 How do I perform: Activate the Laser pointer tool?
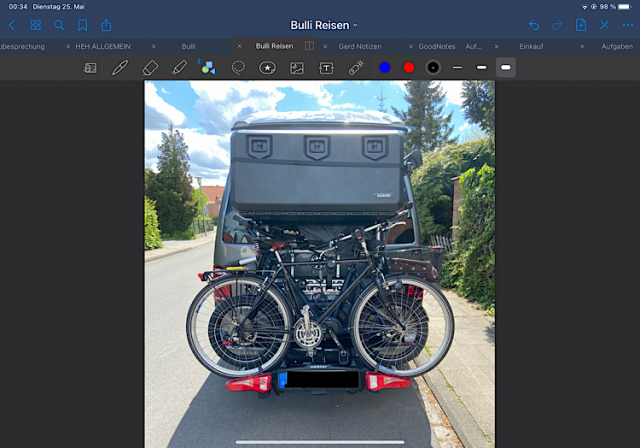[x=356, y=67]
